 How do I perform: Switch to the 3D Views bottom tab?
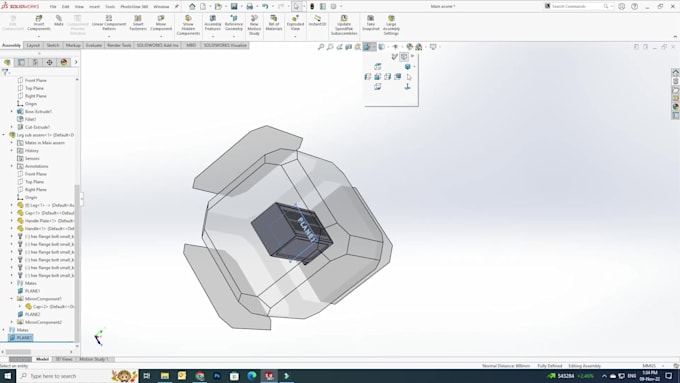64,359
